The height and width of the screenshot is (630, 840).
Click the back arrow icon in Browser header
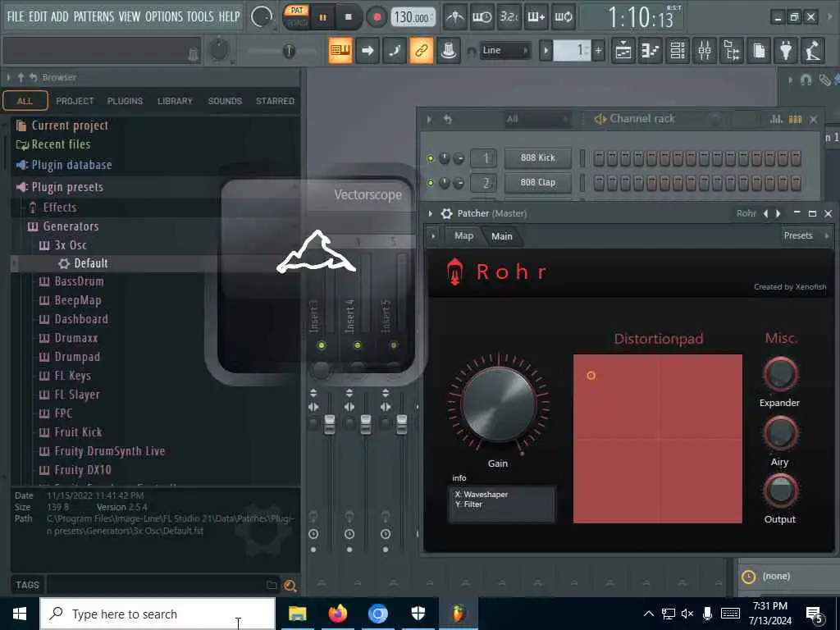pos(33,78)
